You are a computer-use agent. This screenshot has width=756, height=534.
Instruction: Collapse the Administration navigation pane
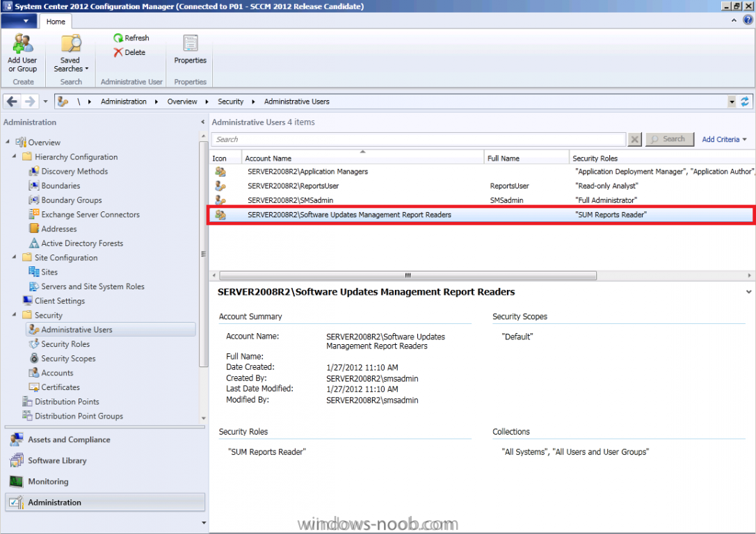[202, 122]
